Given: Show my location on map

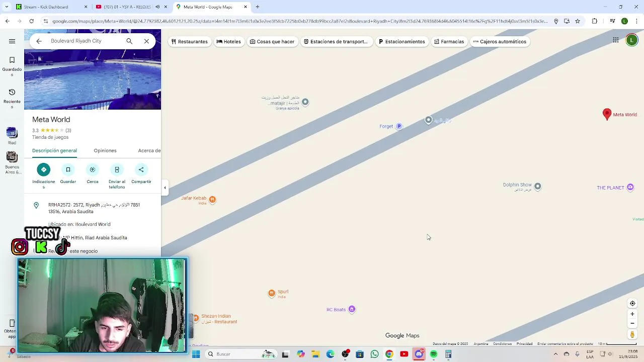Looking at the screenshot, I should tap(632, 303).
